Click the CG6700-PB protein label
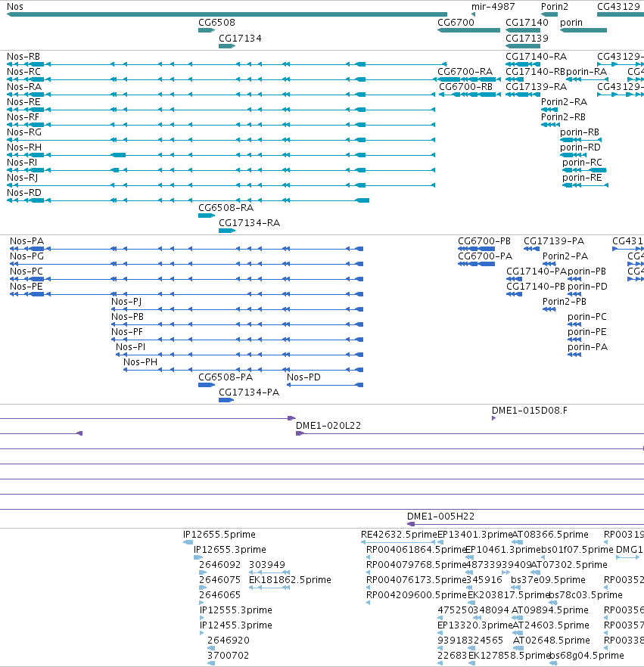This screenshot has width=644, height=667. click(484, 241)
